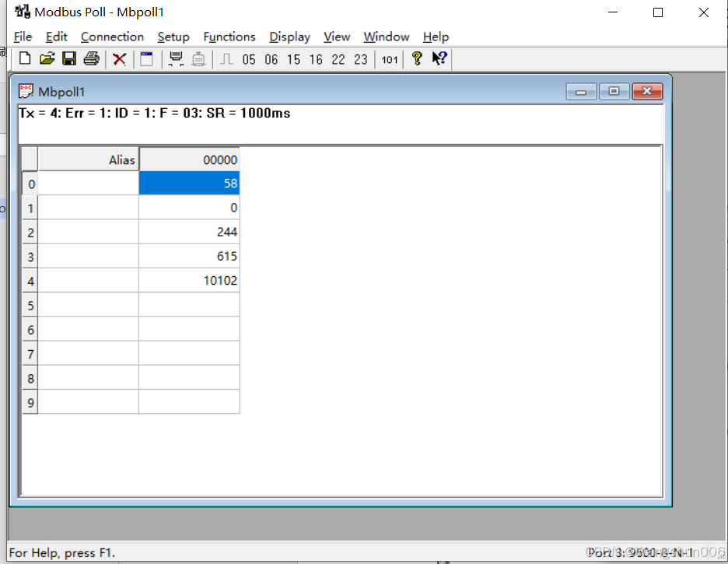Screen dimensions: 728x564
Task: Click row header 0
Action: click(x=30, y=184)
